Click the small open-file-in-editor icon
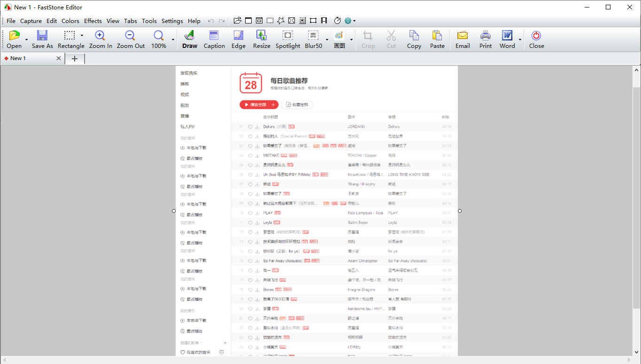The image size is (641, 364). (x=237, y=21)
